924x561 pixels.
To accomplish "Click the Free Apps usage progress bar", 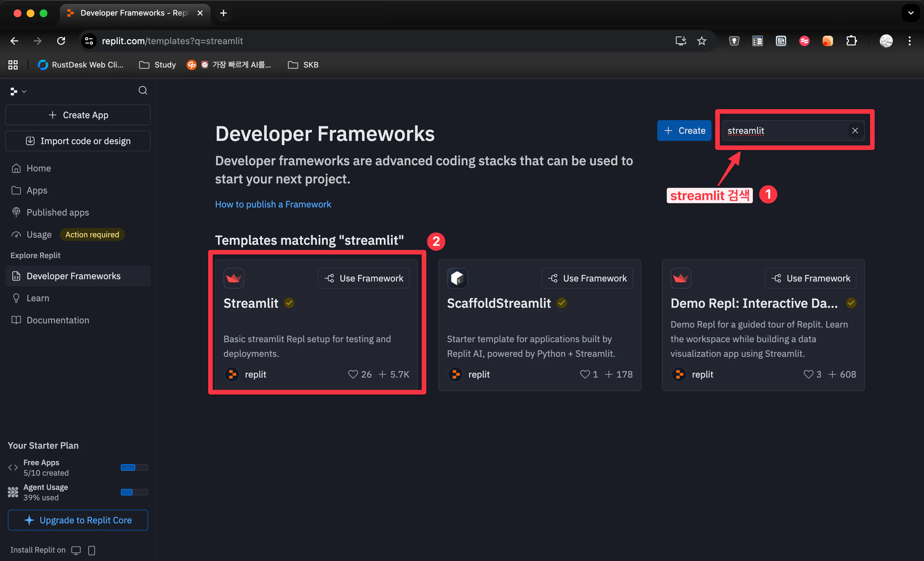I will tap(134, 467).
